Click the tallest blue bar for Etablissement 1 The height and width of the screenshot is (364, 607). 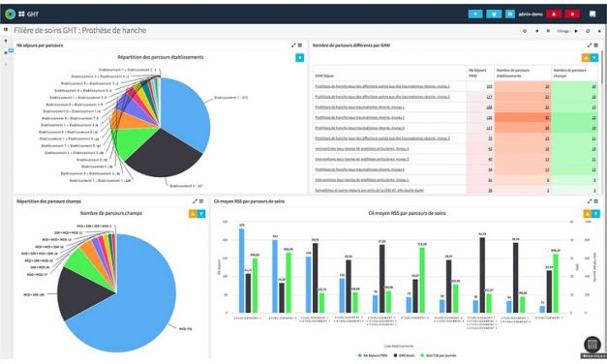242,270
